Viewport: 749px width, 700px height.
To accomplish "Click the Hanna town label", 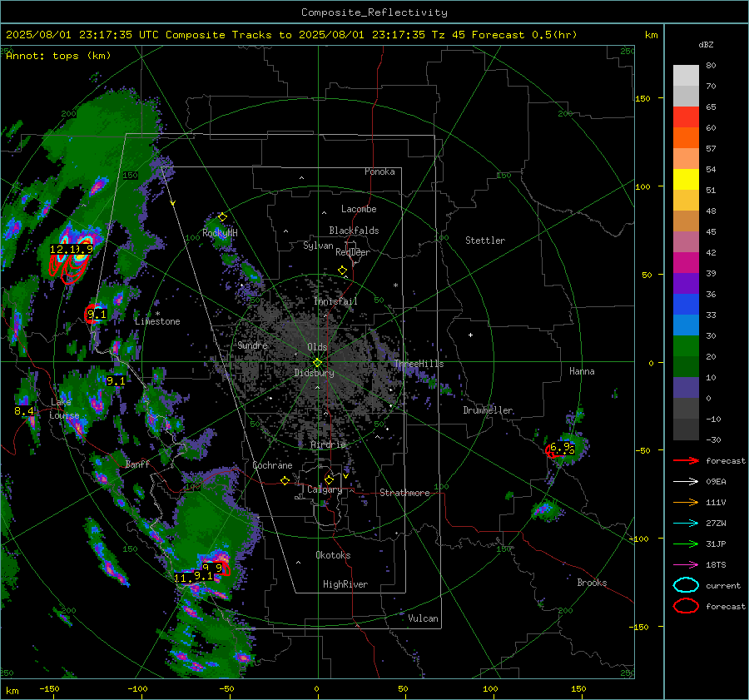I will point(582,371).
